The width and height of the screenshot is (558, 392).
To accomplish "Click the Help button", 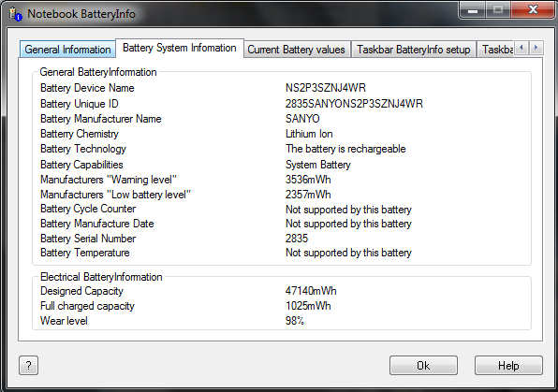I will click(508, 365).
